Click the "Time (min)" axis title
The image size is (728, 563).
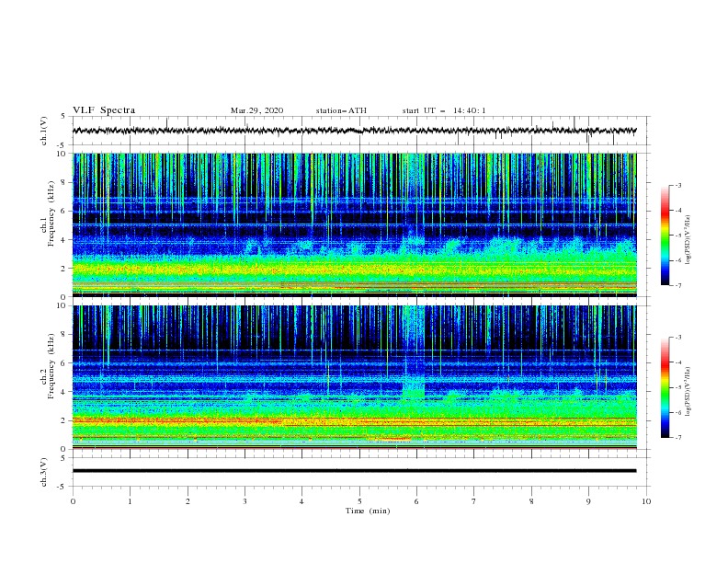(x=368, y=511)
